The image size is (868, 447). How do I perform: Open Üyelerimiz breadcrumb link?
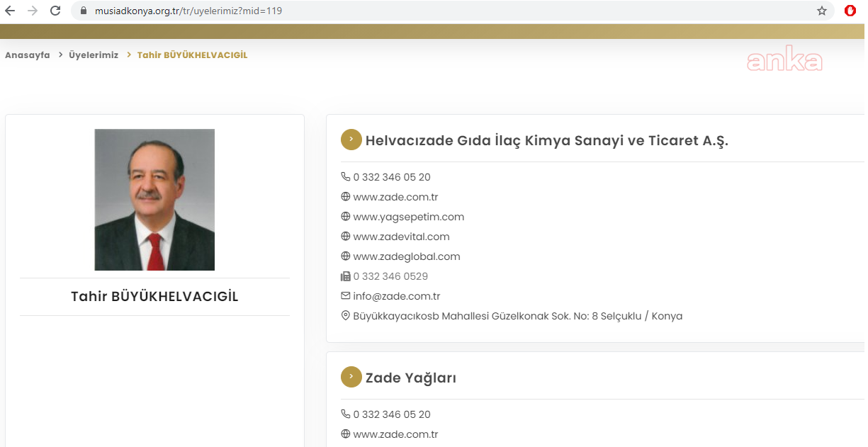tap(94, 55)
